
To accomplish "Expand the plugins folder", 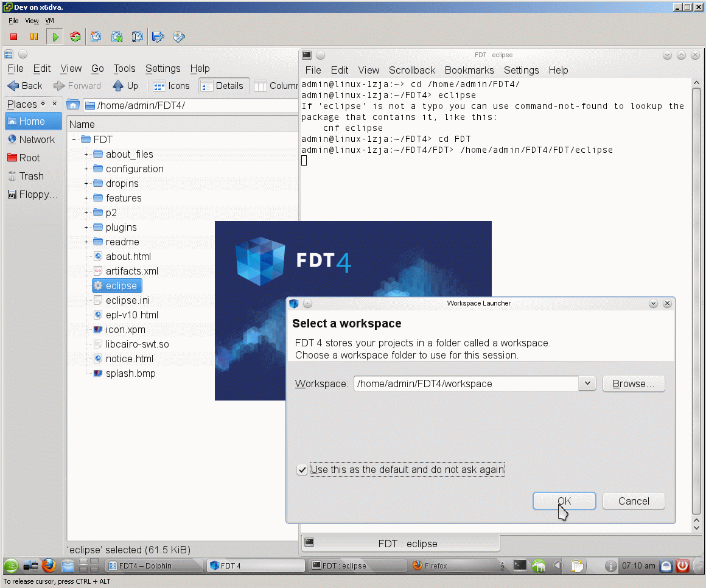I will click(86, 228).
